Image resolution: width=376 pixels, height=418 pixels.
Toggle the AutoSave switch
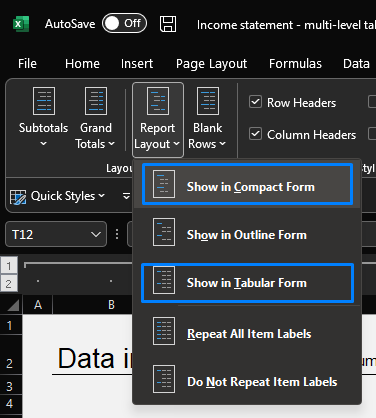(x=124, y=23)
